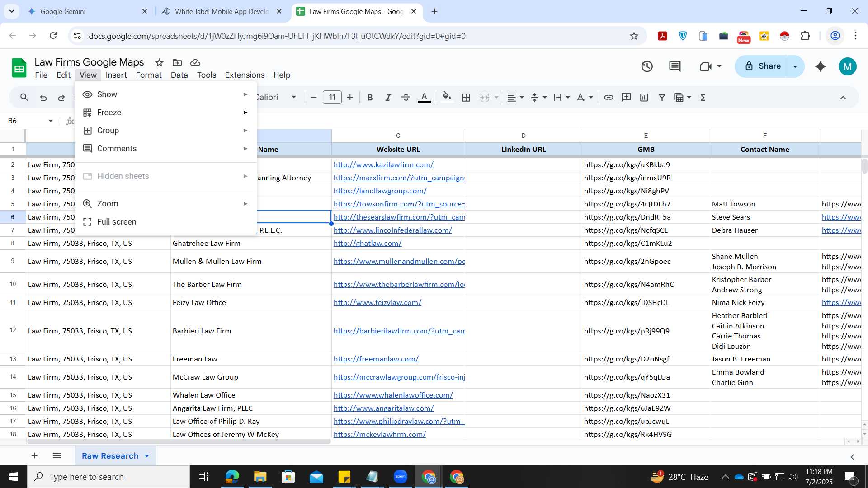Screen dimensions: 868x488
Task: Open the landllawgroup.com link
Action: [x=380, y=191]
